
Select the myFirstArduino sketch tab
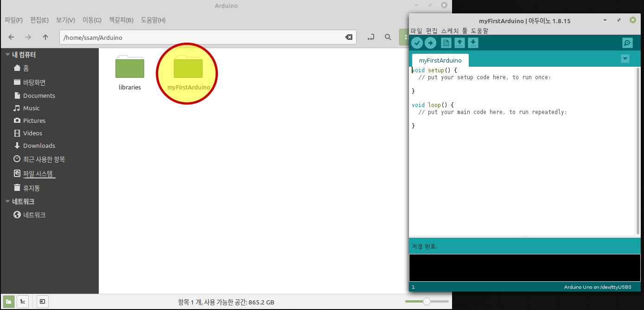point(440,60)
